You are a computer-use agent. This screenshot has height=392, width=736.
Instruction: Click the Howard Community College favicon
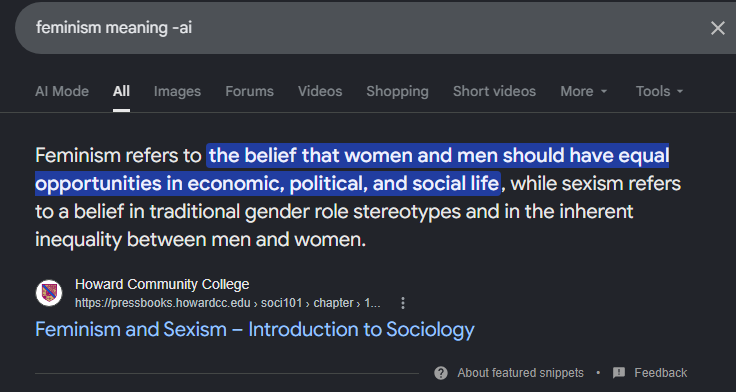coord(49,293)
